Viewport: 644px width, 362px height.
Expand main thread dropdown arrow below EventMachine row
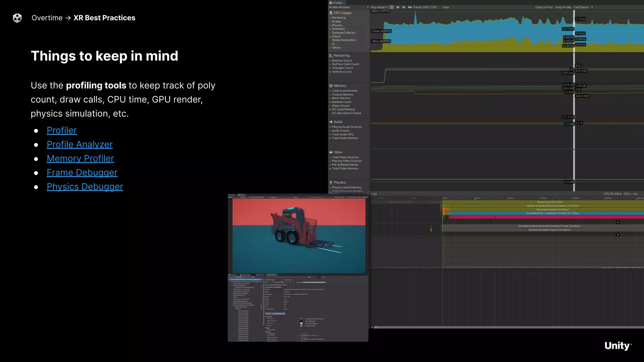618,222
